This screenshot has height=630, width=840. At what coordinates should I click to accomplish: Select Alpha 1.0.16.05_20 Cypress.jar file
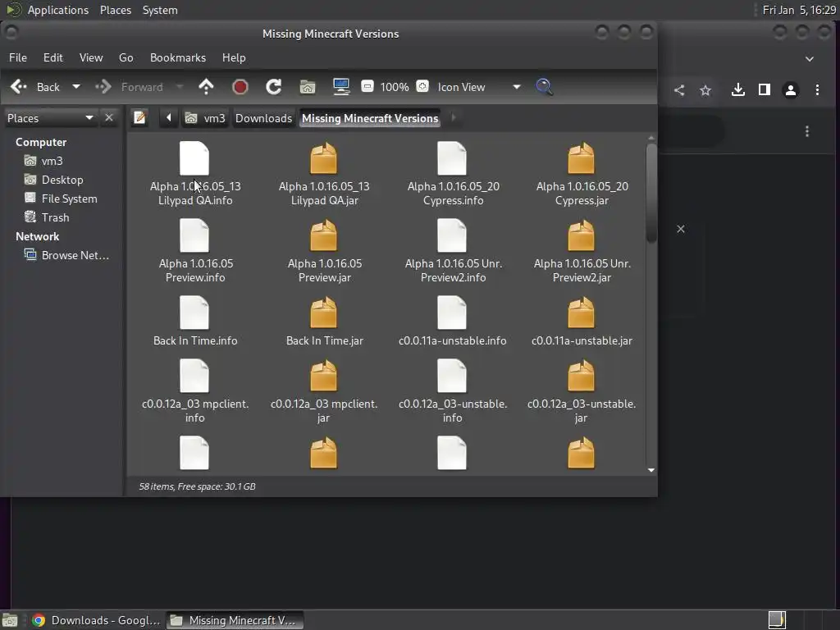pyautogui.click(x=582, y=174)
